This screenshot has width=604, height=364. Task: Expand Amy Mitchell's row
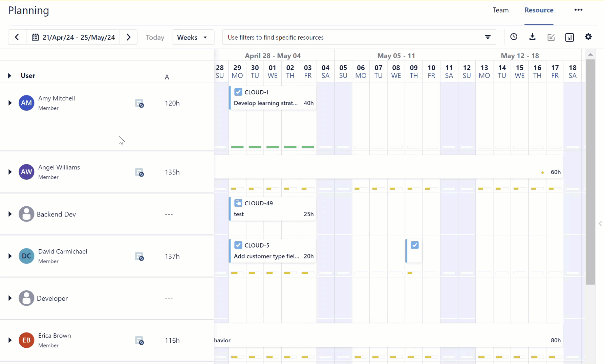point(9,103)
